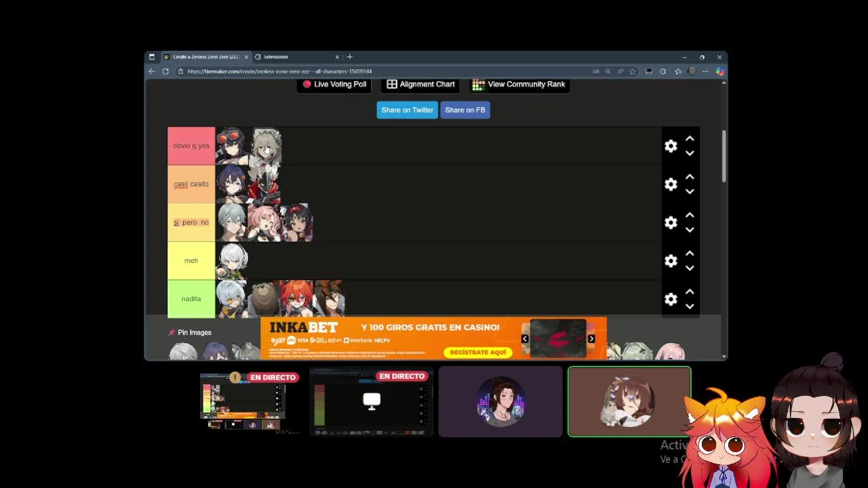Select the bear character in 'nadita' tier

click(264, 299)
